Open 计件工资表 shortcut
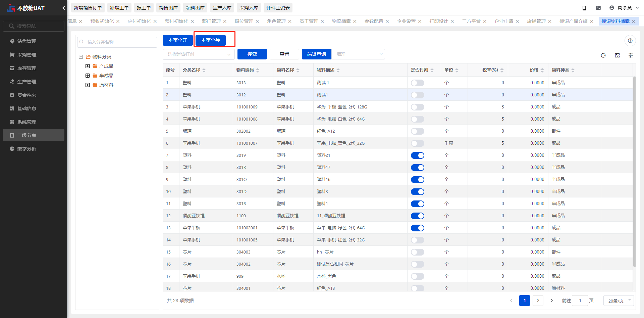Viewport: 644px width, 318px height. tap(278, 8)
